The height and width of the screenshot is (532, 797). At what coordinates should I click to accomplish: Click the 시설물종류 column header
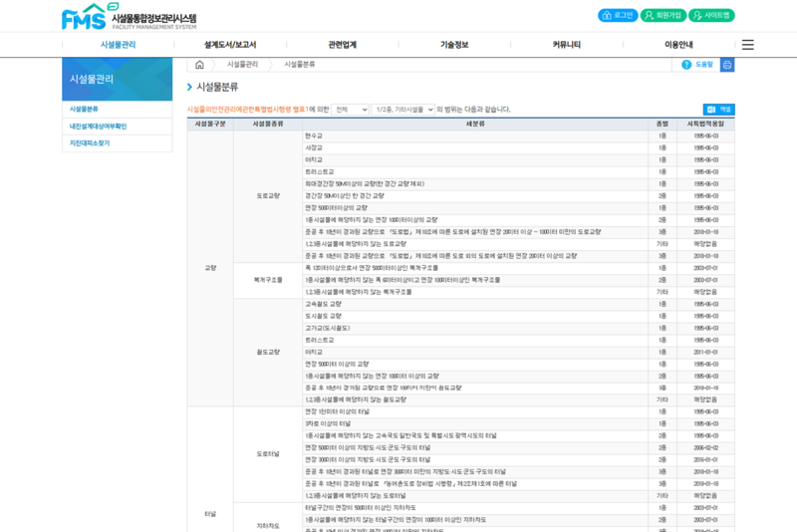[268, 124]
